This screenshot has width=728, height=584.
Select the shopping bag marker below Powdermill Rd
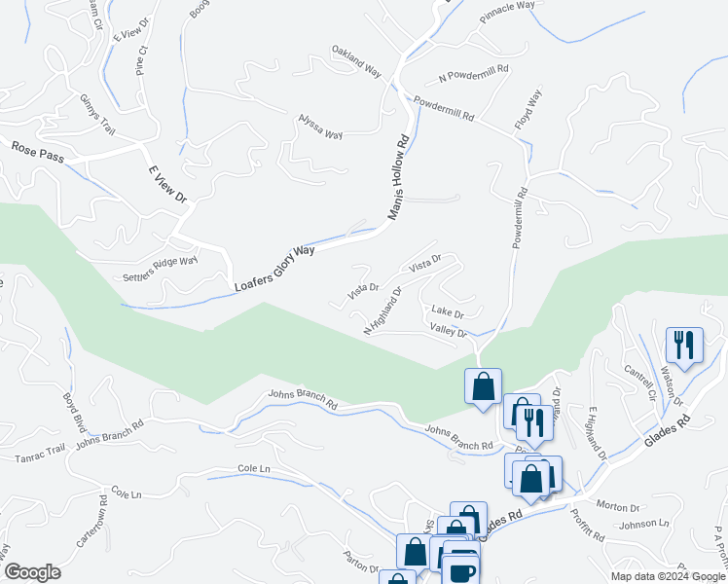coord(483,388)
